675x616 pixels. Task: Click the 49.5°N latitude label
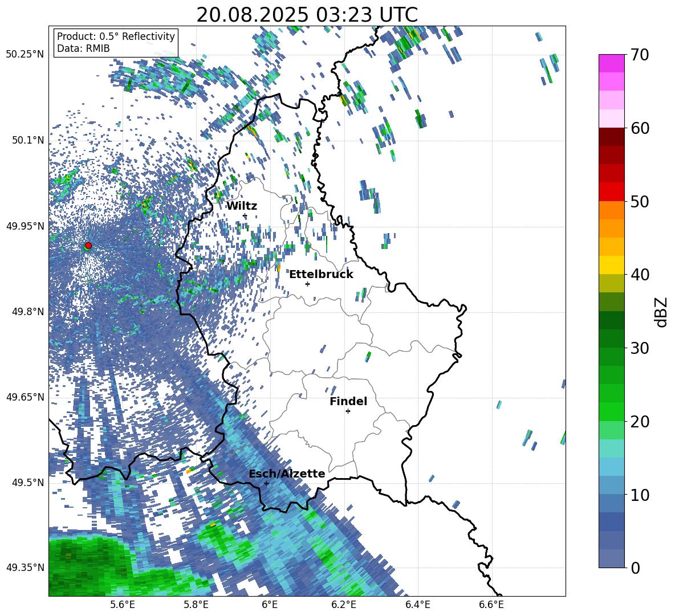(x=29, y=482)
